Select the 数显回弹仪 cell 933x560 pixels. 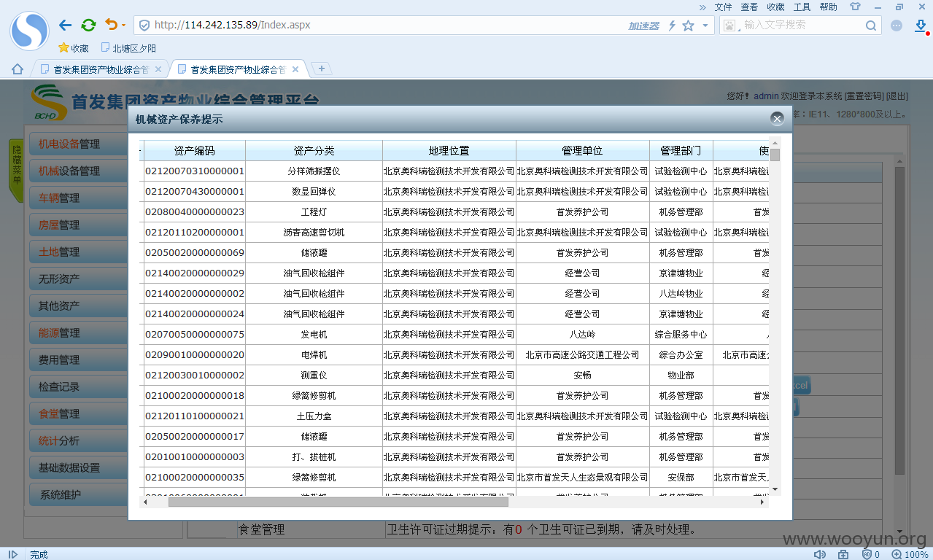click(x=314, y=192)
